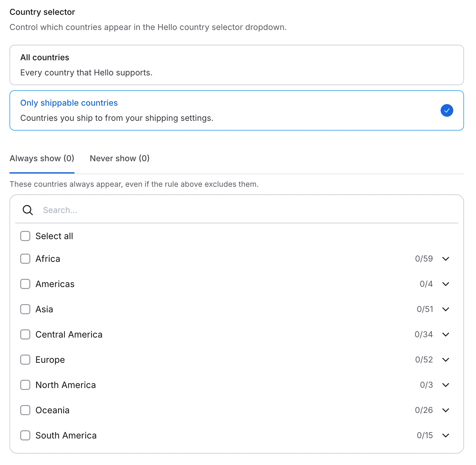Click the blue checkmark on Only shippable countries
The image size is (476, 465).
tap(447, 110)
